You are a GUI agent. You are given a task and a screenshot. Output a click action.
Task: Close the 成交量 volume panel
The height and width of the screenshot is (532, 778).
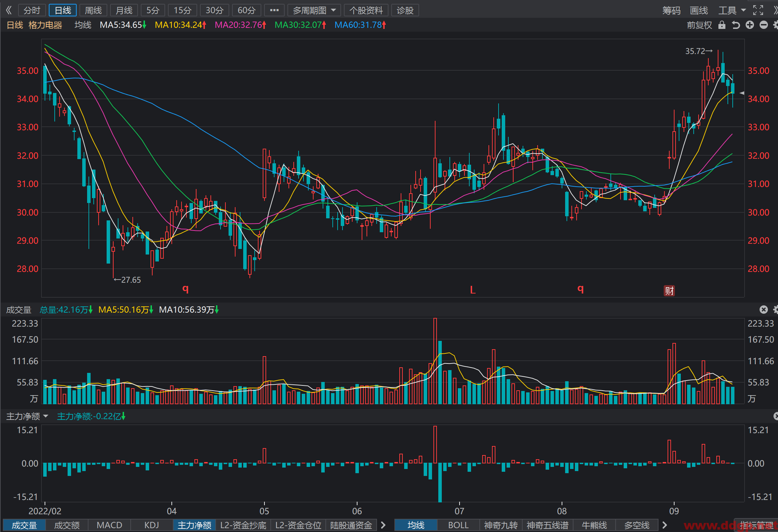click(x=764, y=310)
